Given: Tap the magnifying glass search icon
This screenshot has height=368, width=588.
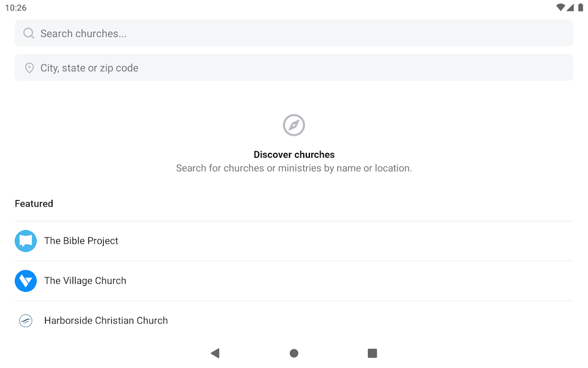Looking at the screenshot, I should point(29,34).
